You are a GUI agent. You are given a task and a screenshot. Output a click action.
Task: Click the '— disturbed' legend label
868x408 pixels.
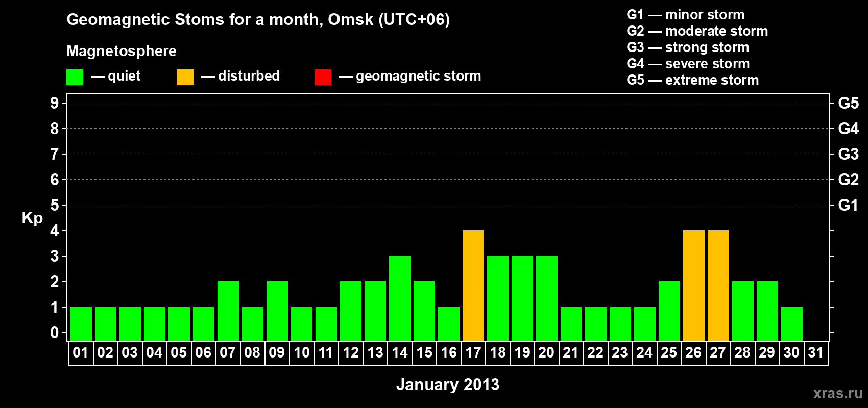tap(240, 76)
